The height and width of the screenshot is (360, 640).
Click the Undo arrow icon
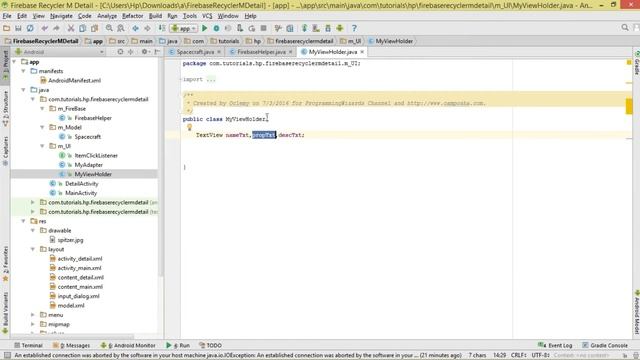click(x=44, y=28)
